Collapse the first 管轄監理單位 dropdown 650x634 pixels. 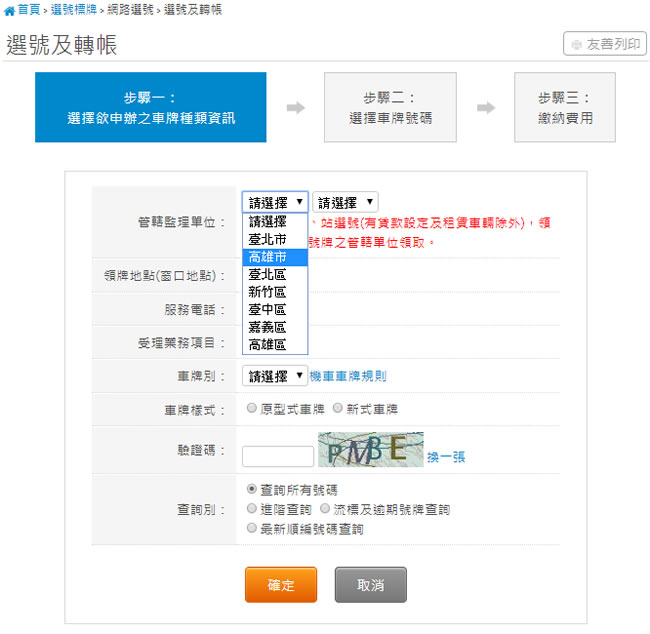(x=275, y=202)
